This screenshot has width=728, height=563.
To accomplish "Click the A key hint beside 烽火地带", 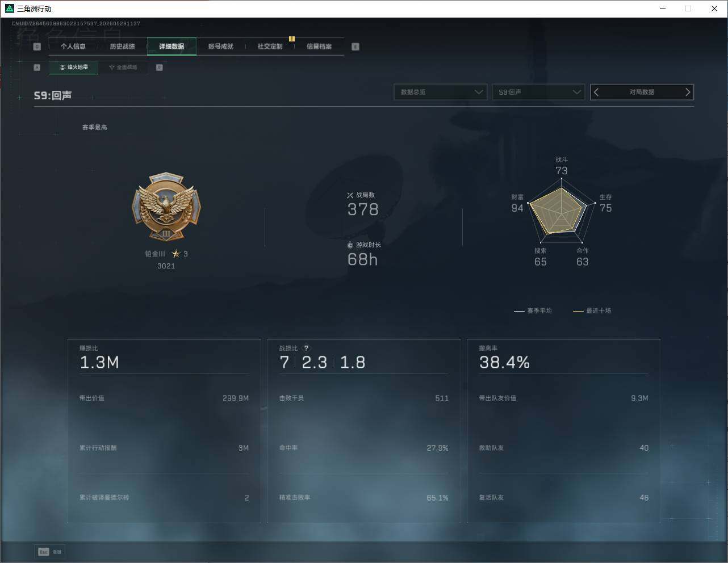I will click(37, 68).
